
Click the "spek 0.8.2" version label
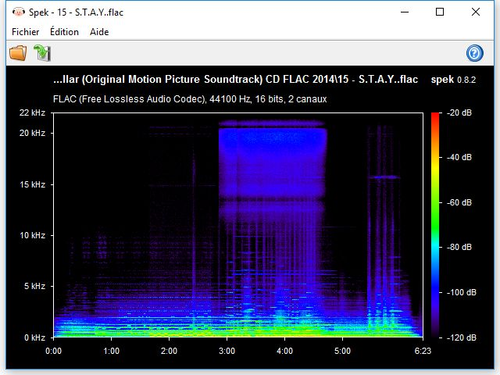point(453,80)
